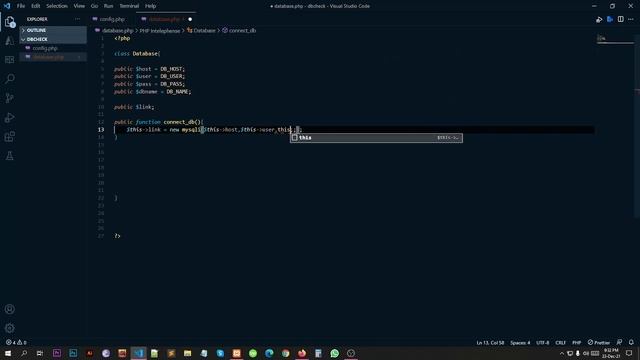Click Ln 13, Col 58 in status bar
Image resolution: width=640 pixels, height=360 pixels.
pyautogui.click(x=490, y=342)
